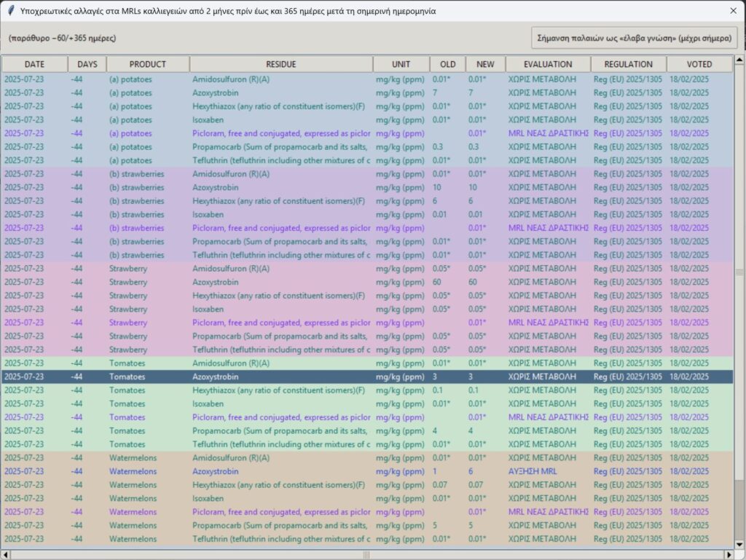Select the (a) potatoes Azoxystrobin row
Screen dimensions: 746x560
[x=367, y=92]
